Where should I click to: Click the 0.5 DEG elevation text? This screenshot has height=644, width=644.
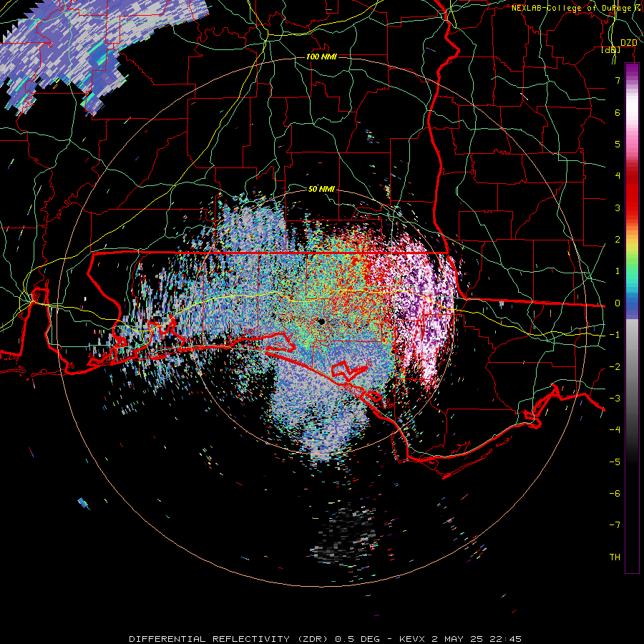(357, 639)
